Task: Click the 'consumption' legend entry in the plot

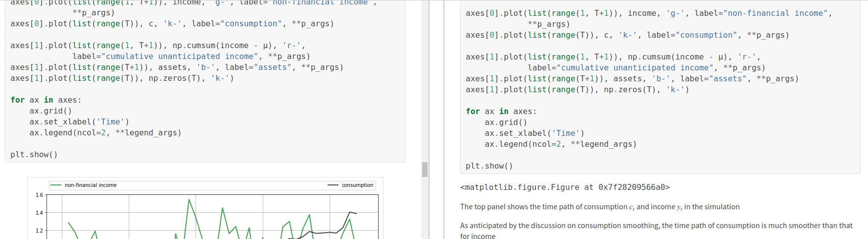Action: (x=350, y=185)
